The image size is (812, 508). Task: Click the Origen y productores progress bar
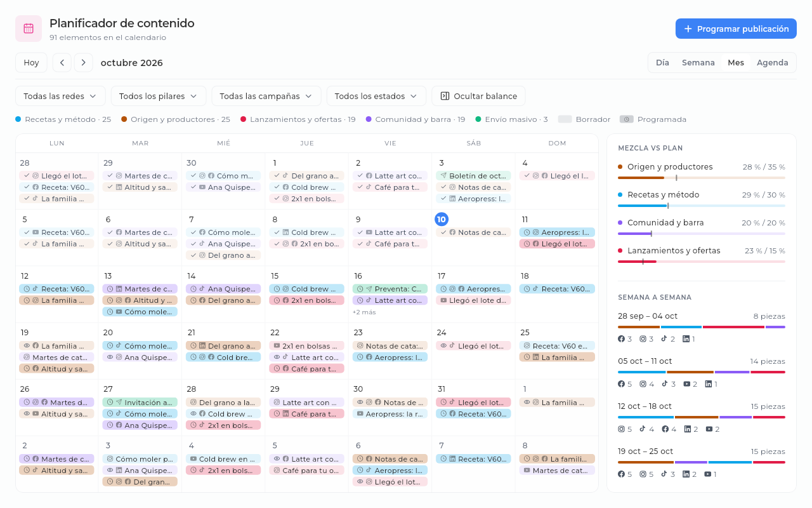(702, 178)
